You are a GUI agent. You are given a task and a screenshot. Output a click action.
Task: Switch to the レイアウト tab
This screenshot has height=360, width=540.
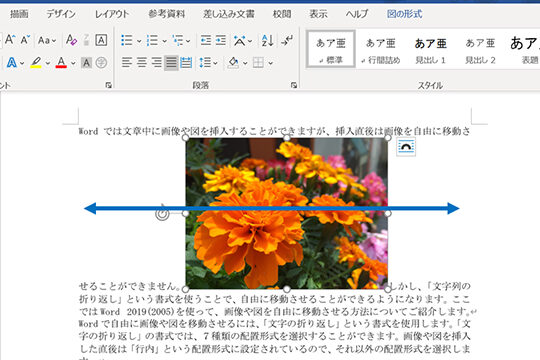[x=112, y=14]
